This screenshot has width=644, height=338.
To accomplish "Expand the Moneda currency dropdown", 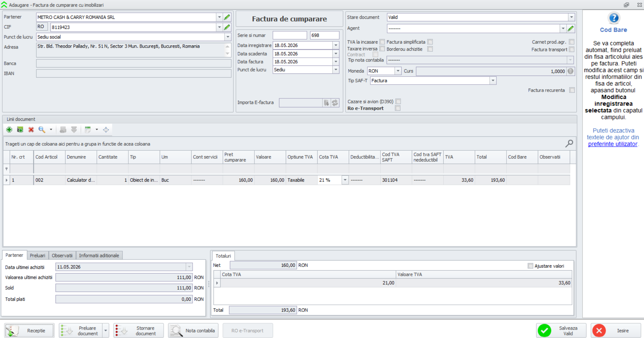I will click(398, 71).
